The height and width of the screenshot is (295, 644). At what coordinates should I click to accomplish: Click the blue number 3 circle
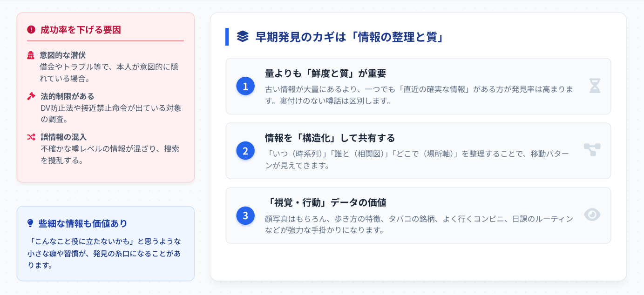(x=245, y=215)
